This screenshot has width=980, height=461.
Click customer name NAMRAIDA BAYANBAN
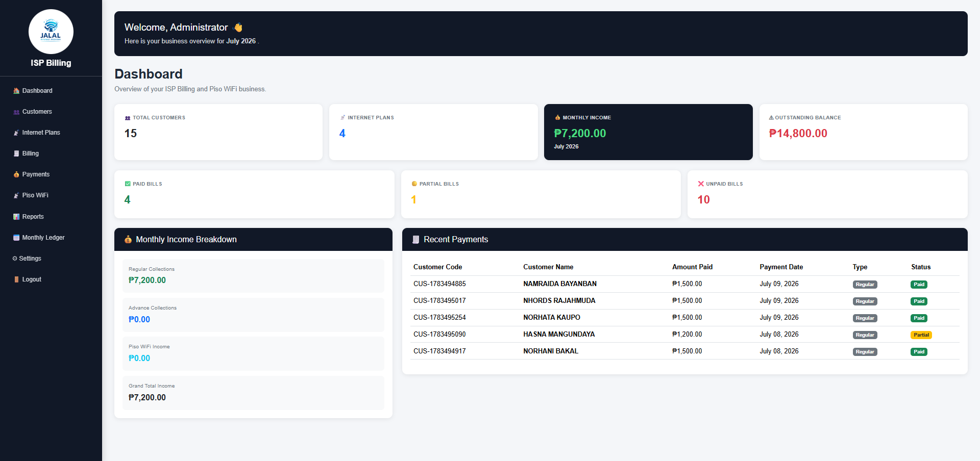coord(560,284)
